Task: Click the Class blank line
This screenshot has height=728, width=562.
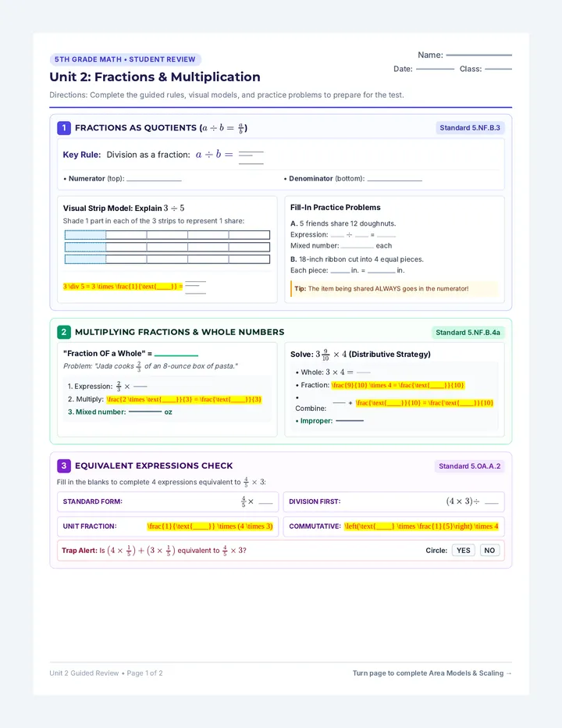Action: (x=499, y=70)
